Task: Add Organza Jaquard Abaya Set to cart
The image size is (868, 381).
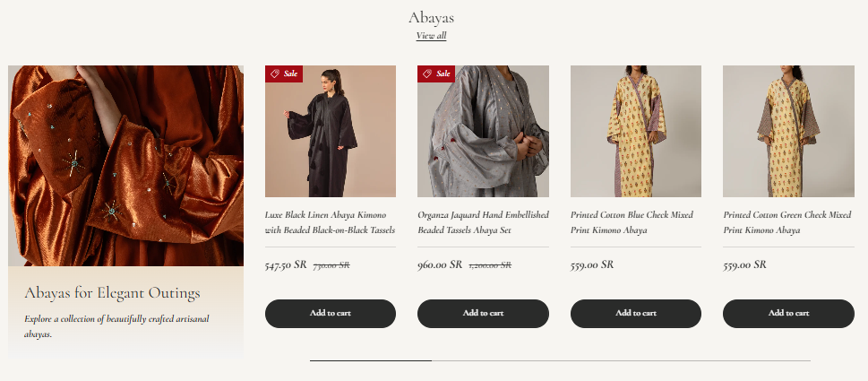Action: coord(483,313)
